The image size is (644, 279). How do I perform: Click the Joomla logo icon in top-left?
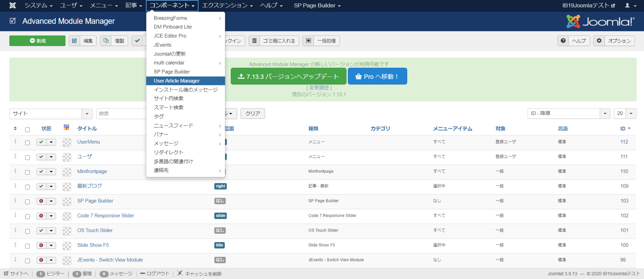click(12, 5)
